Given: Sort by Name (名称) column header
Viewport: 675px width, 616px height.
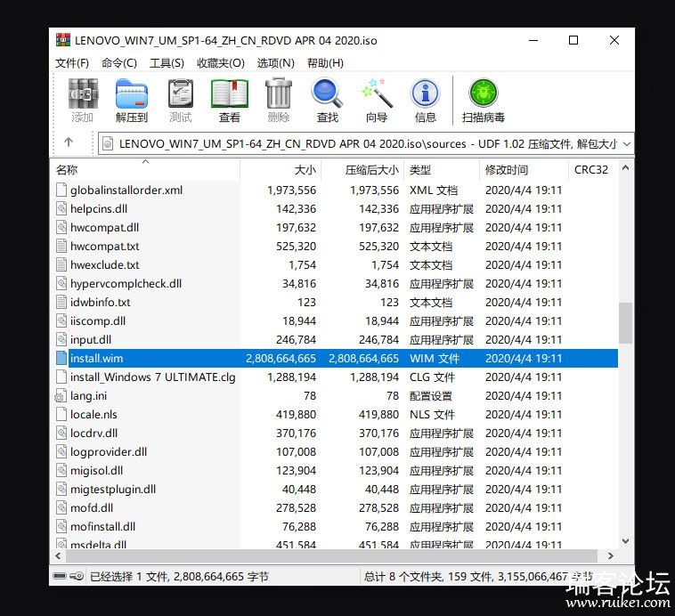Looking at the screenshot, I should click(145, 170).
